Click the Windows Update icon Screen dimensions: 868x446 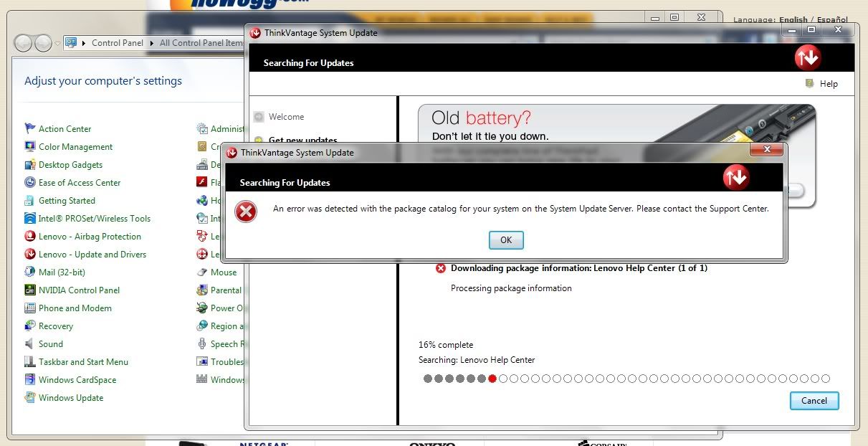[29, 398]
